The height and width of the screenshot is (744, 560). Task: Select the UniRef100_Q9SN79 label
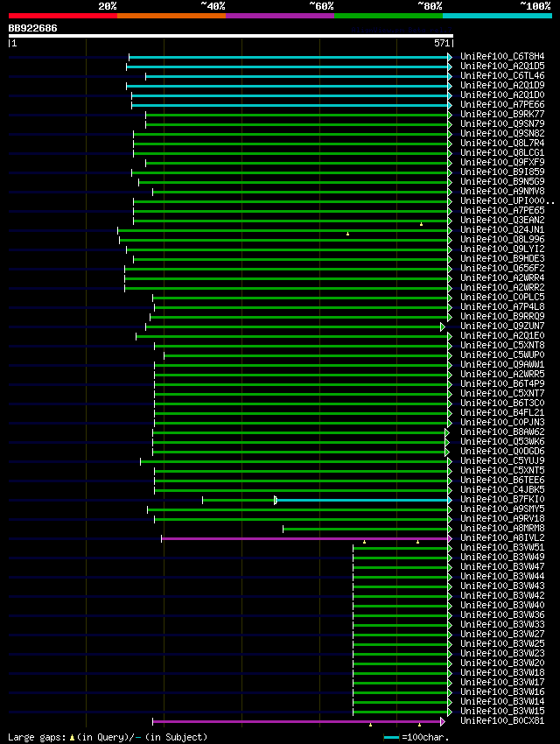(502, 123)
